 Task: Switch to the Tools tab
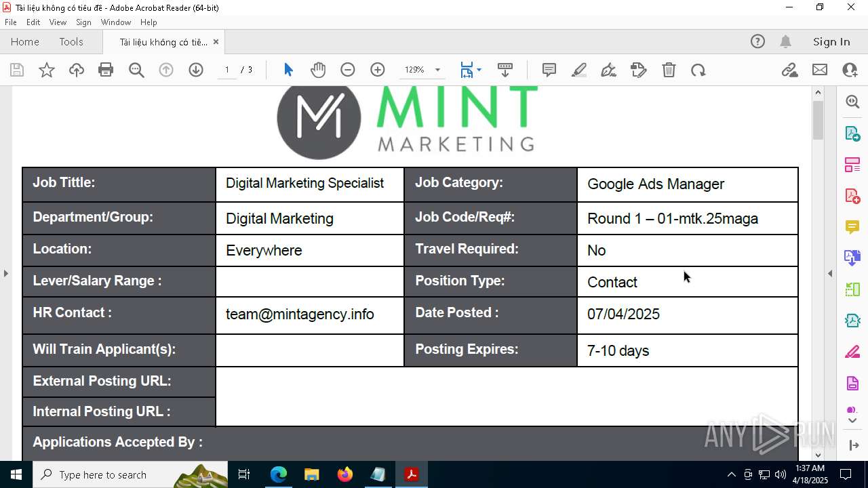71,41
